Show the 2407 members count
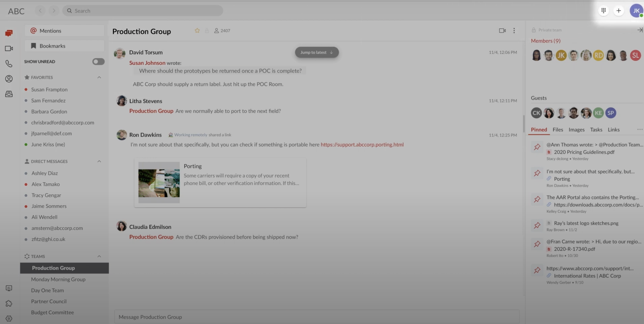The width and height of the screenshot is (644, 324). [222, 31]
